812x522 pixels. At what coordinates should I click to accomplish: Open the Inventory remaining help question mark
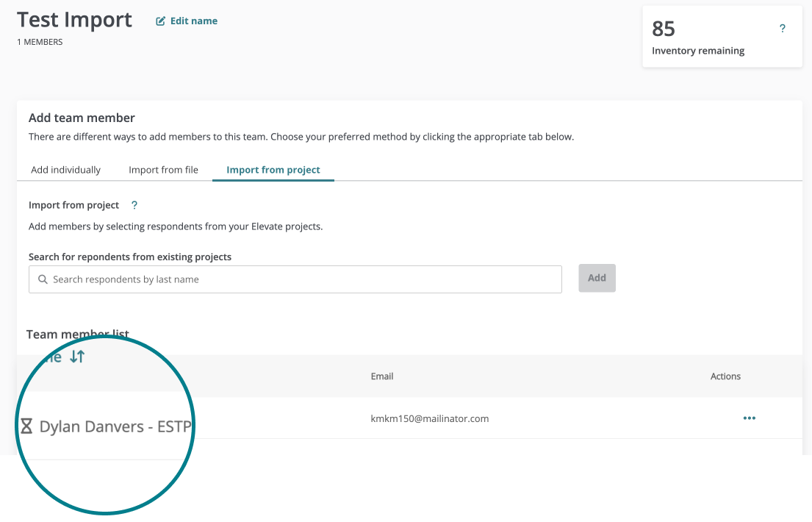pyautogui.click(x=782, y=29)
